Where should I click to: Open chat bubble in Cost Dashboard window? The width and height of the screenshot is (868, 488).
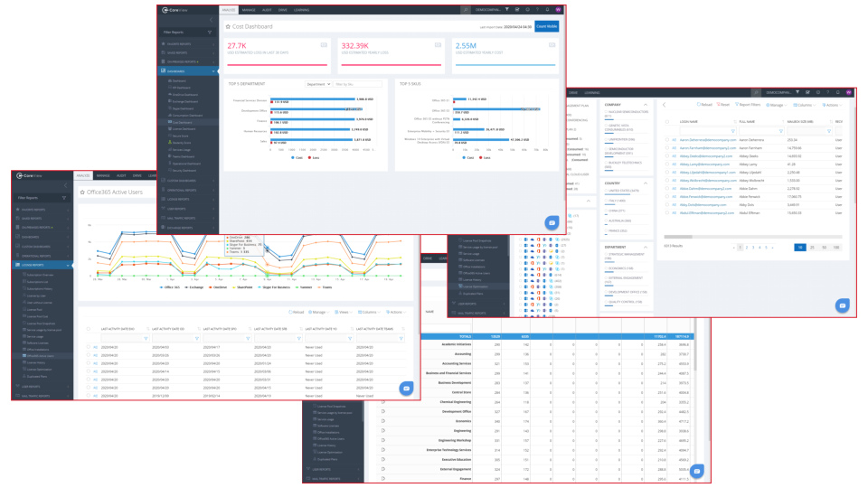550,222
